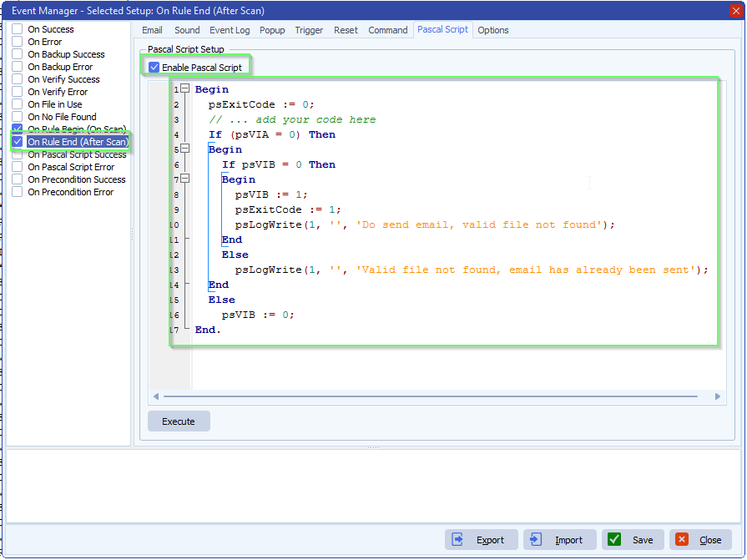Screen dimensions: 747x560
Task: Switch to the Trigger tab
Action: (x=309, y=30)
